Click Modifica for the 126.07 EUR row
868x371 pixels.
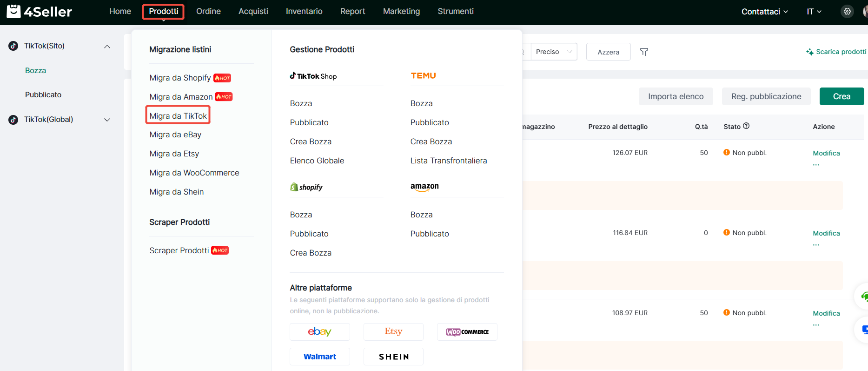(826, 153)
